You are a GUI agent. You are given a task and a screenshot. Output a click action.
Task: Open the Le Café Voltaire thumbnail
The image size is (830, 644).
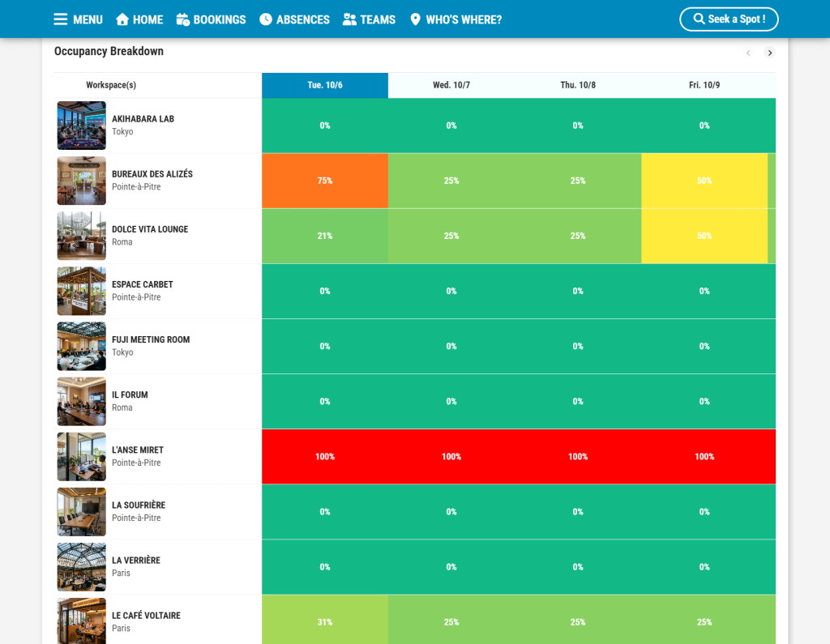pyautogui.click(x=82, y=621)
